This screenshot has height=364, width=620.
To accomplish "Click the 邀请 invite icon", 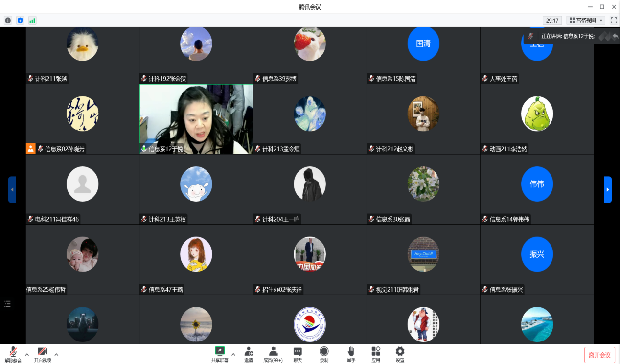I will 249,351.
